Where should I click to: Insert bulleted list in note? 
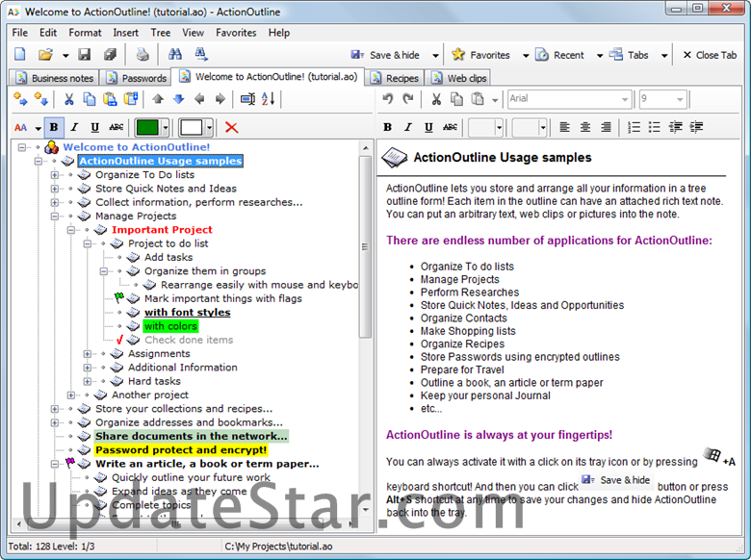pos(655,127)
